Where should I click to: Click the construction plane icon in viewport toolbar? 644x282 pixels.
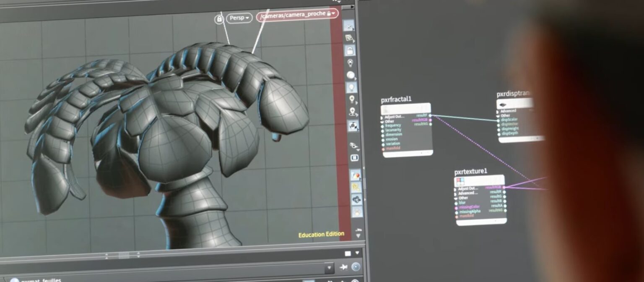pos(349,38)
